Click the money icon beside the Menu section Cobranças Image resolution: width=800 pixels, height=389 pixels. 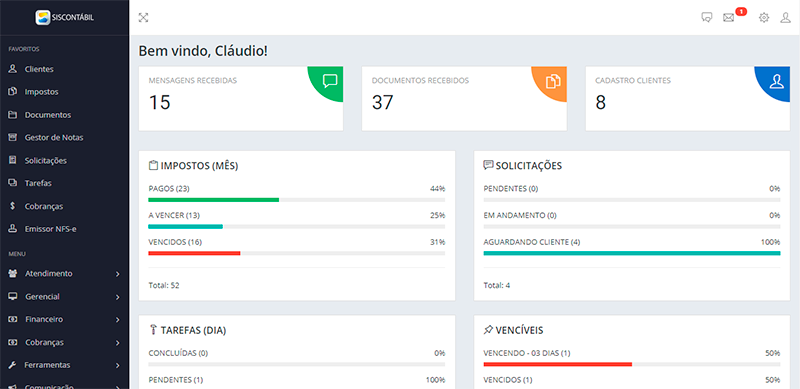(13, 342)
